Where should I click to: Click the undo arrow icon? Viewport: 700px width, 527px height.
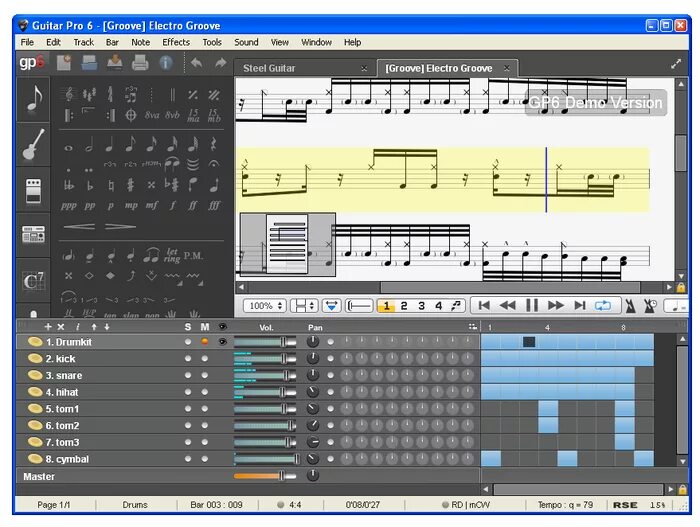(196, 63)
